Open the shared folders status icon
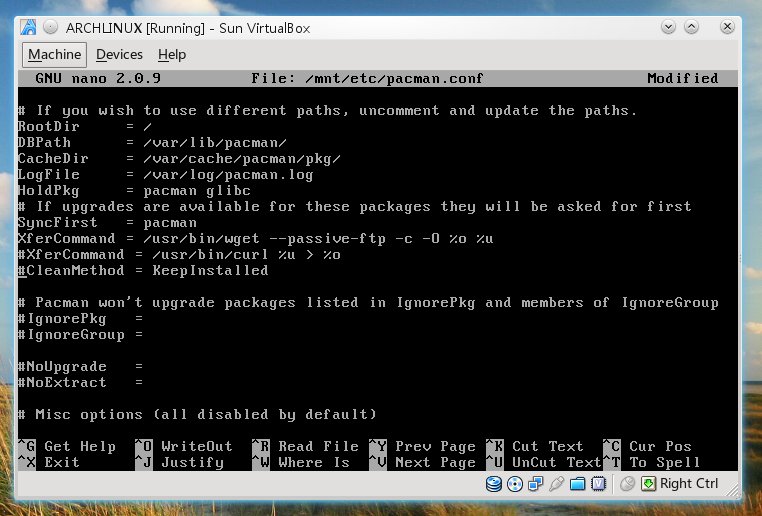Image resolution: width=762 pixels, height=516 pixels. point(577,484)
